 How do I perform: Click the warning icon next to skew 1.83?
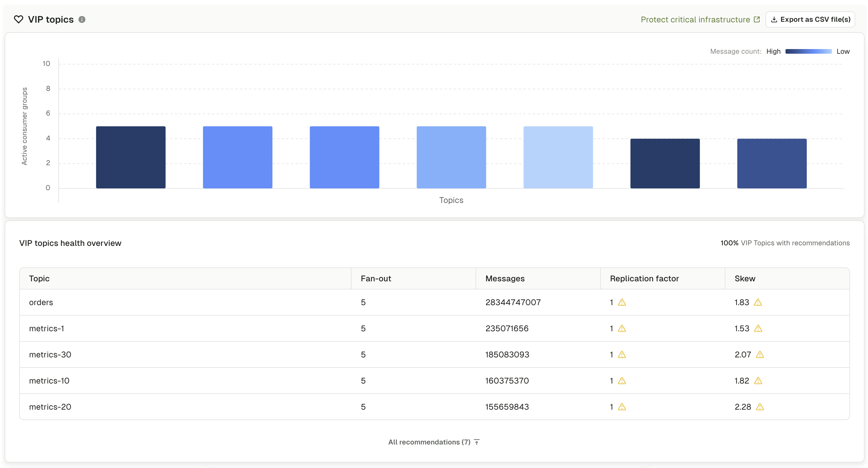tap(758, 302)
